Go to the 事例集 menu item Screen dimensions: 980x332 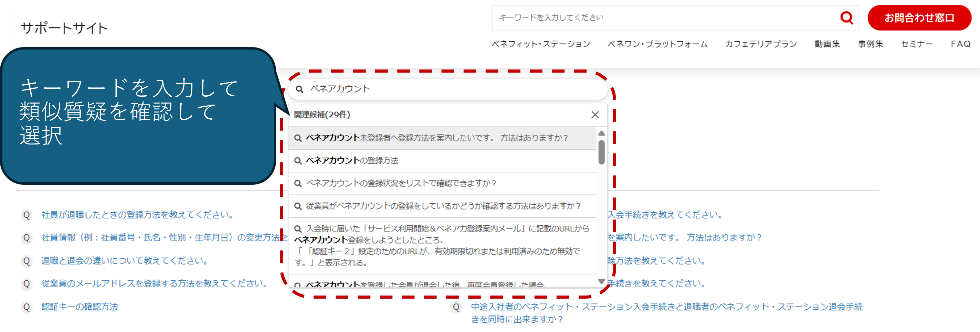coord(871,44)
